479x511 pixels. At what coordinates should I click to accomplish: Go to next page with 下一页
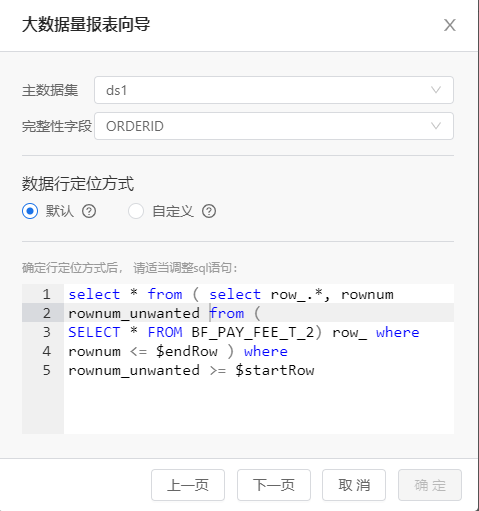pos(274,485)
